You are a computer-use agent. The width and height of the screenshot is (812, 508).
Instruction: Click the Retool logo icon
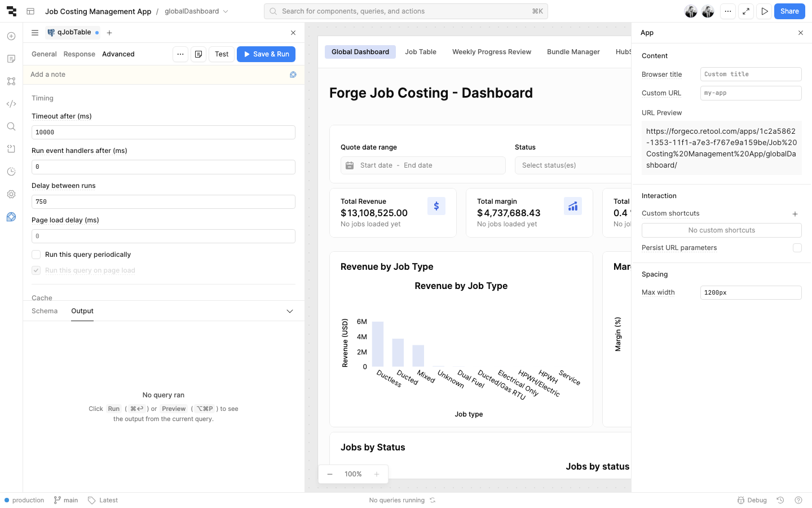[11, 11]
